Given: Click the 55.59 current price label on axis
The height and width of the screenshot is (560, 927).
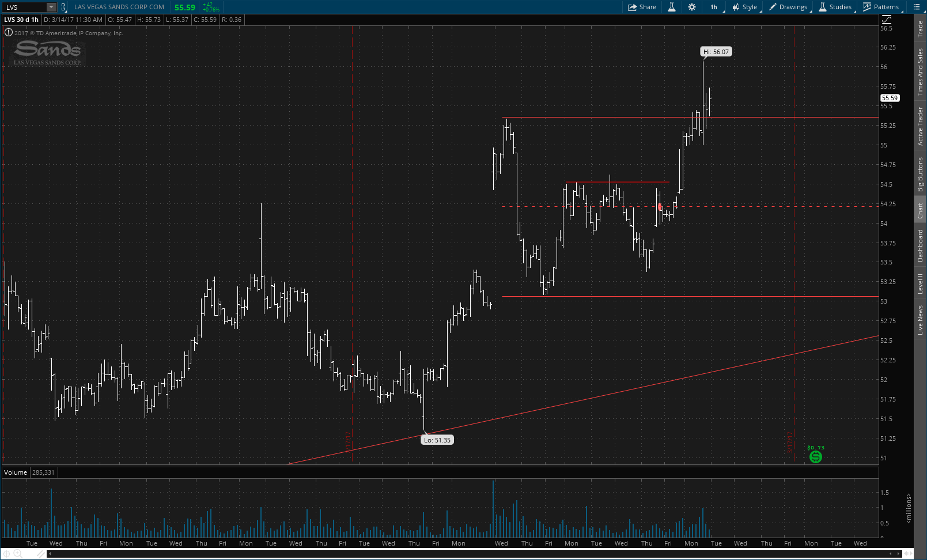Looking at the screenshot, I should [x=890, y=98].
